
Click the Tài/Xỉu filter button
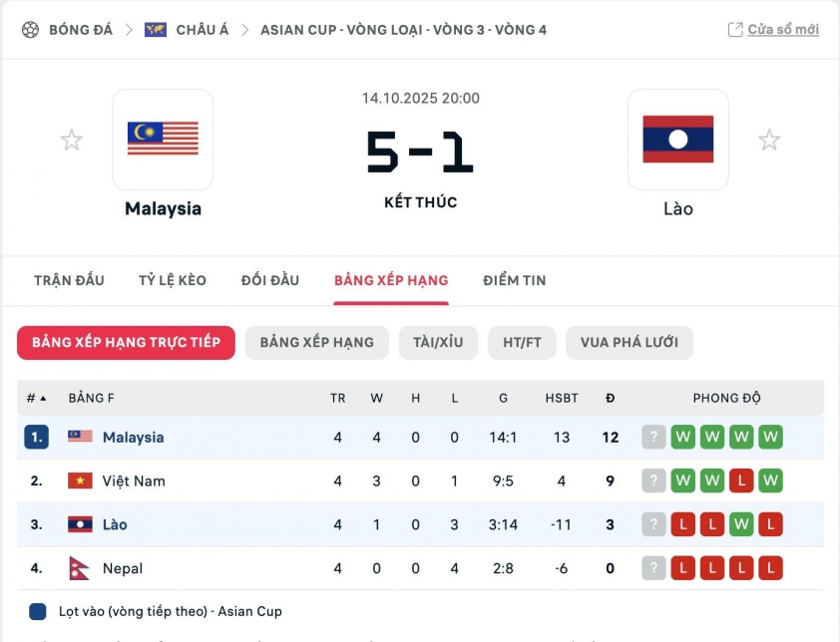point(438,342)
